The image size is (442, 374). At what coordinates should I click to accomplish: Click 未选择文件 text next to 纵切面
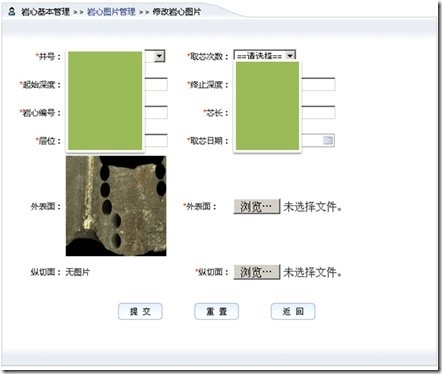click(x=313, y=272)
